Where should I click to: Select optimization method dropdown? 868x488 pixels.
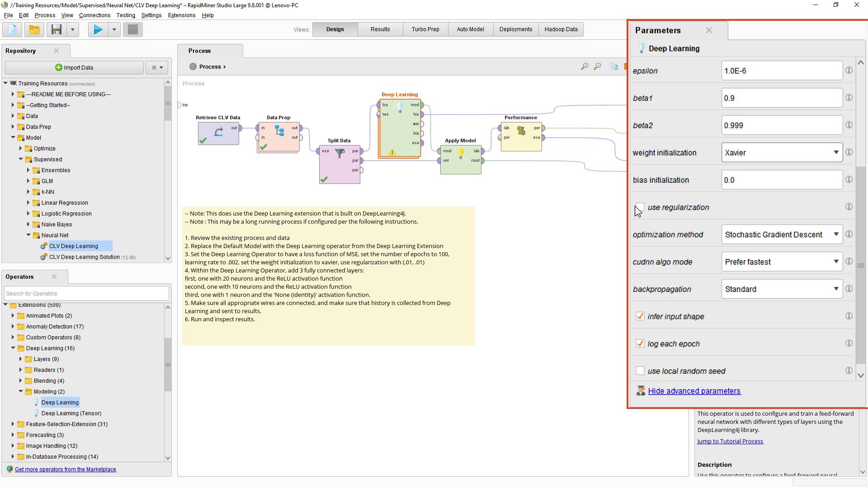pos(781,234)
